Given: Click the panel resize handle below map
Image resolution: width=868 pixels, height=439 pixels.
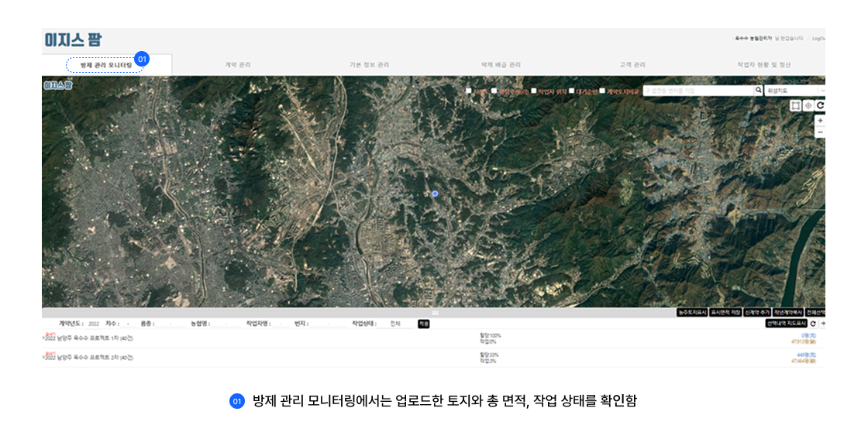Looking at the screenshot, I should coord(435,312).
